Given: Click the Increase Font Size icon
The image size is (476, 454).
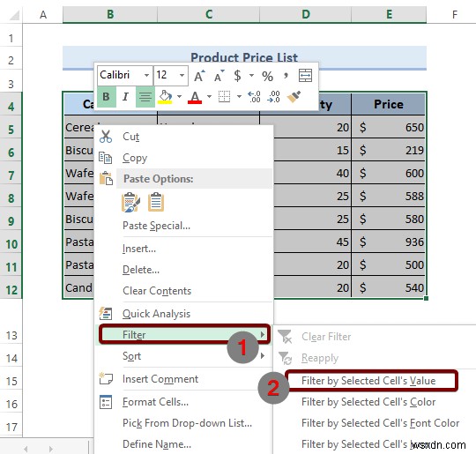Looking at the screenshot, I should coord(199,76).
